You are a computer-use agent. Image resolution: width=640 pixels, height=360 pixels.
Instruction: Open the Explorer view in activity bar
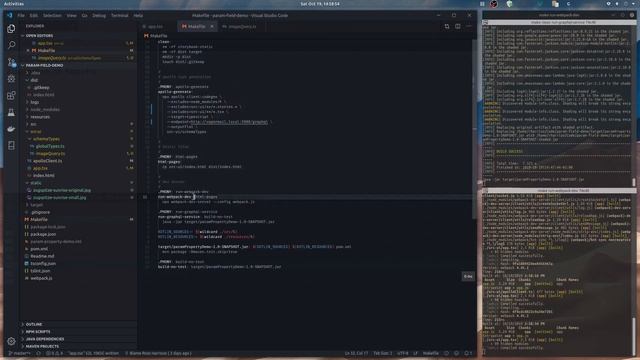point(11,29)
